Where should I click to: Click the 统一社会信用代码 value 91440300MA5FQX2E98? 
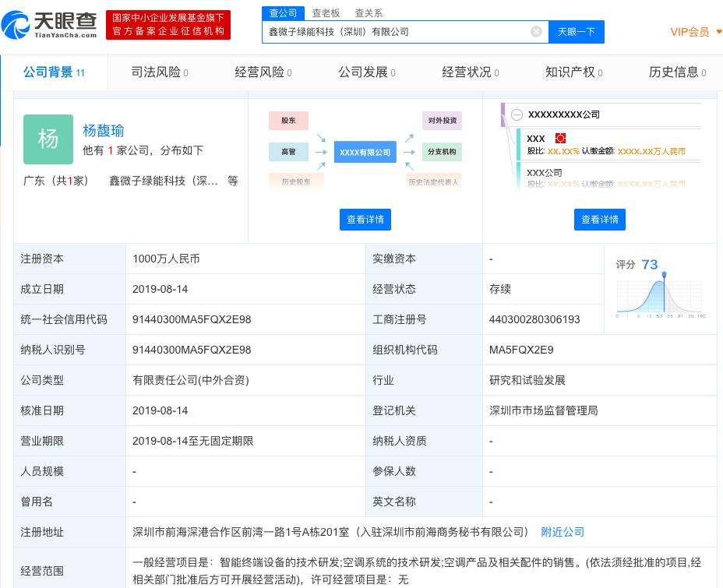192,319
